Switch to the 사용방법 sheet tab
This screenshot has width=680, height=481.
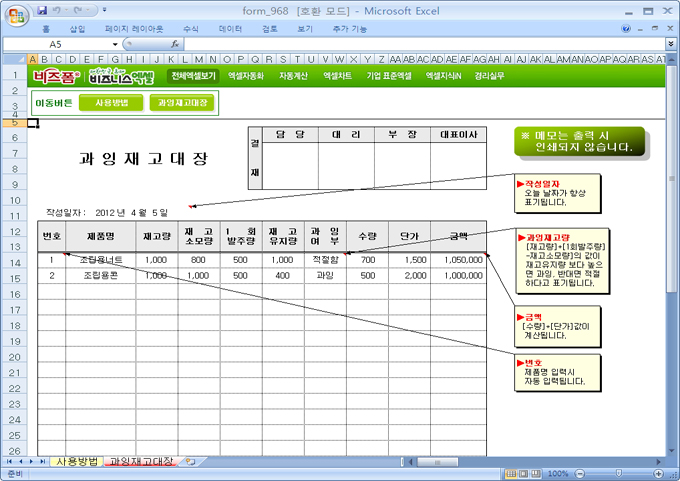pyautogui.click(x=77, y=461)
